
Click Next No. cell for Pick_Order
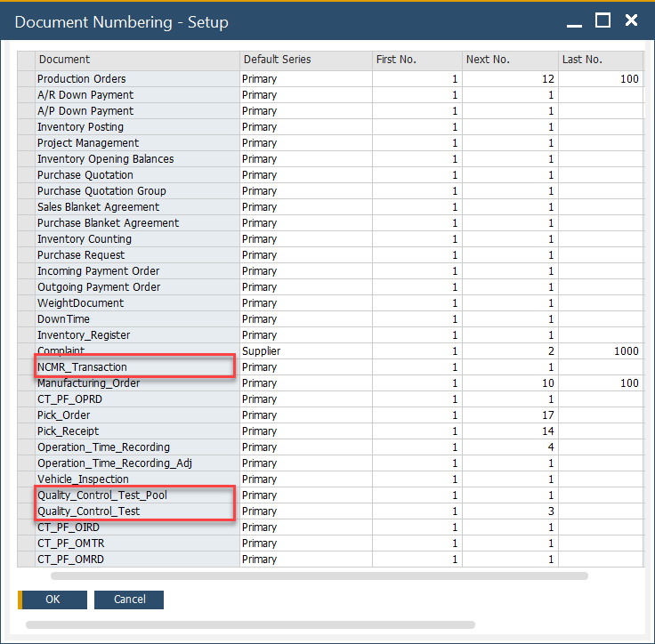509,415
